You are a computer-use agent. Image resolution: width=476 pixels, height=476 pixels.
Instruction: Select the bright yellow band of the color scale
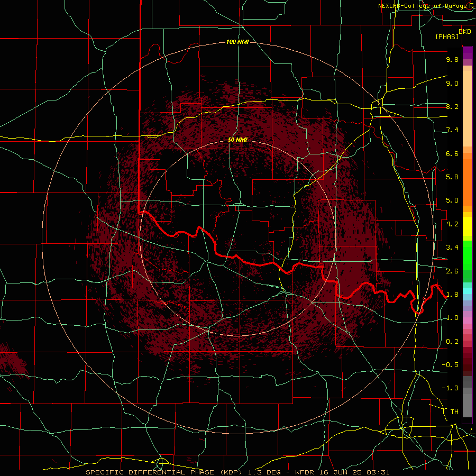point(467,226)
